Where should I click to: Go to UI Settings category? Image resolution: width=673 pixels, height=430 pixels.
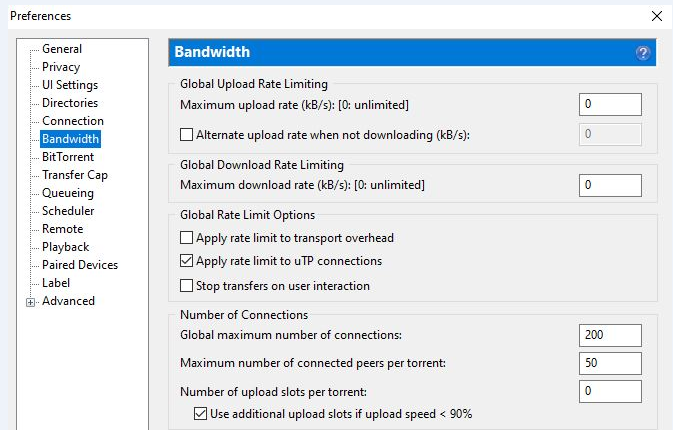pyautogui.click(x=70, y=85)
